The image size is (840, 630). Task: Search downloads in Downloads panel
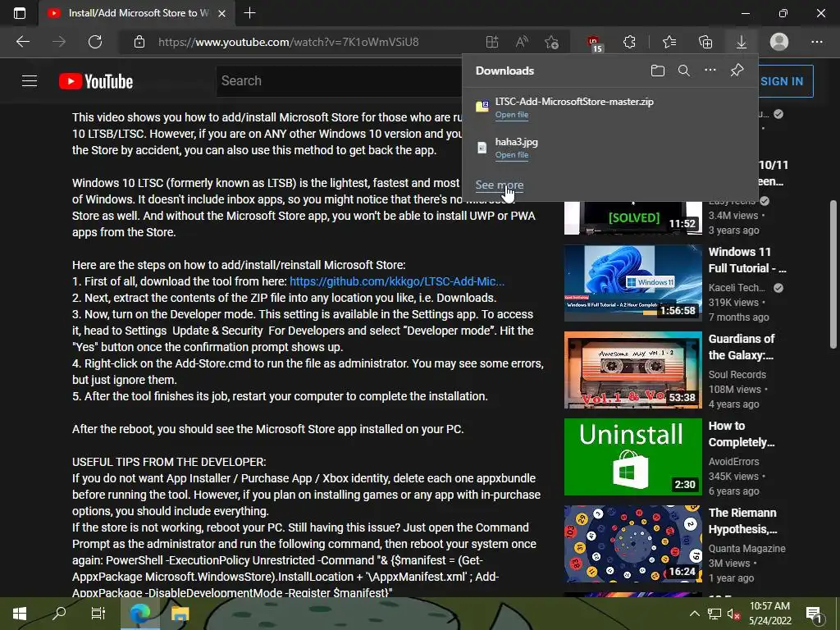click(x=684, y=71)
